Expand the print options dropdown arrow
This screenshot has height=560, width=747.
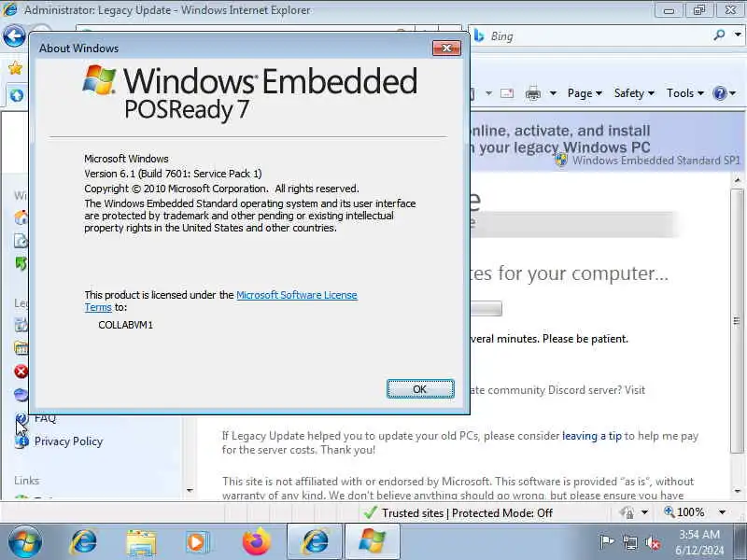click(x=553, y=93)
